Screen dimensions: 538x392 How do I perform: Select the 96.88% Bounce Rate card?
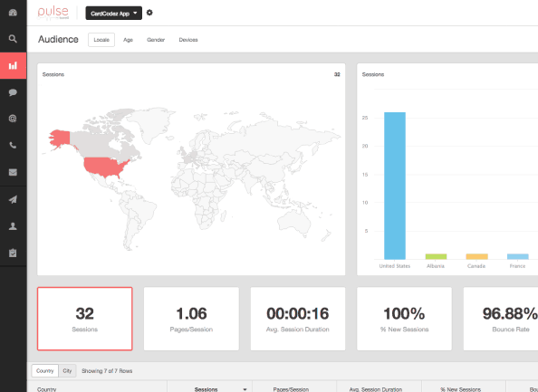coord(501,319)
